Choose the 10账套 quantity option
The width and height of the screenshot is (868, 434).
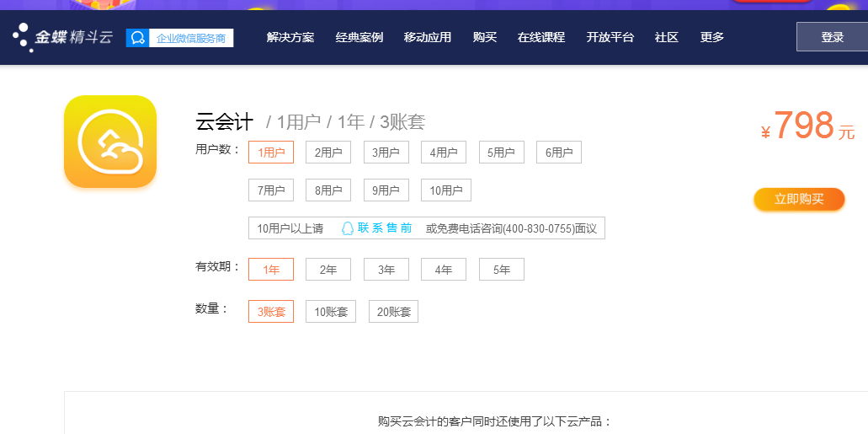pyautogui.click(x=331, y=312)
